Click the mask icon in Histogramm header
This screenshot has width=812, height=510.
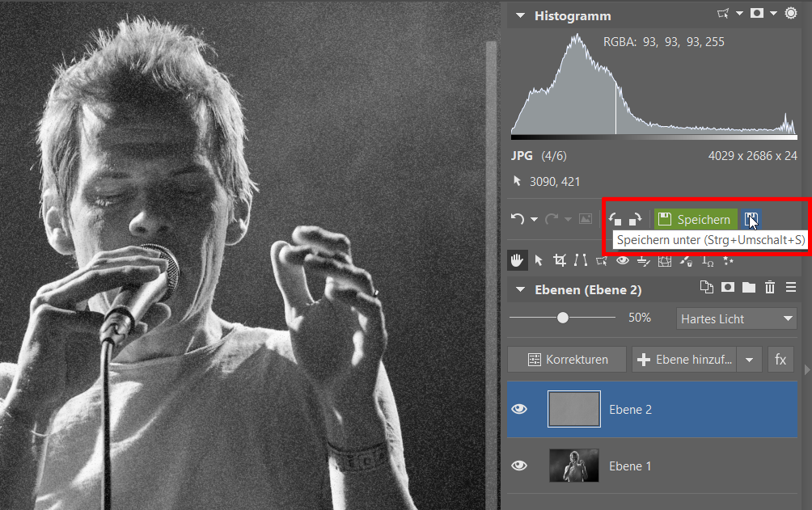756,13
